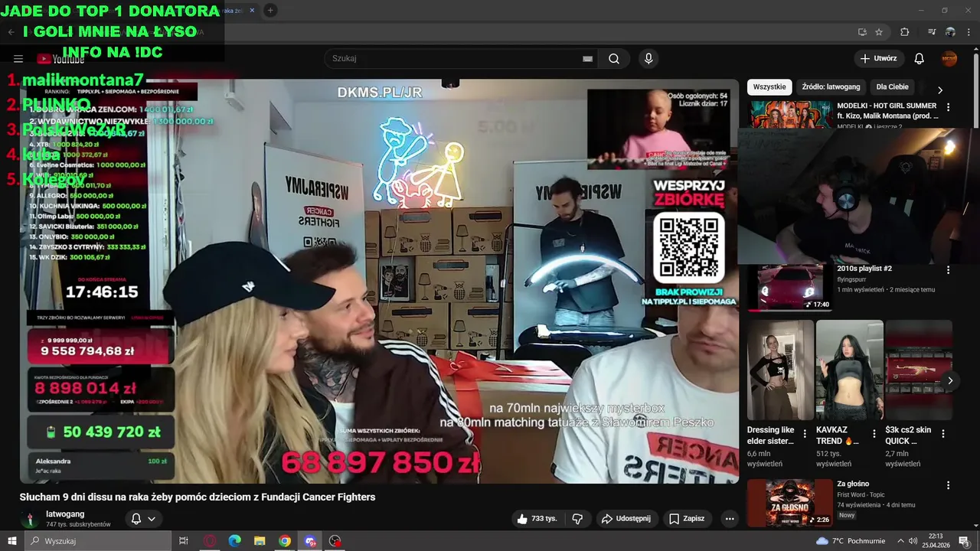
Task: Open the 2010s playlist #2 video title
Action: tap(864, 269)
